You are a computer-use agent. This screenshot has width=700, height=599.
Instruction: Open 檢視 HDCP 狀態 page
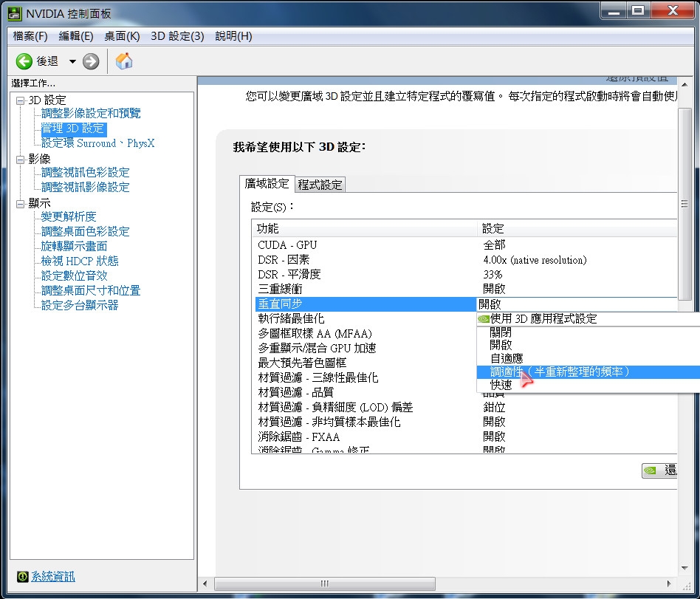[80, 261]
